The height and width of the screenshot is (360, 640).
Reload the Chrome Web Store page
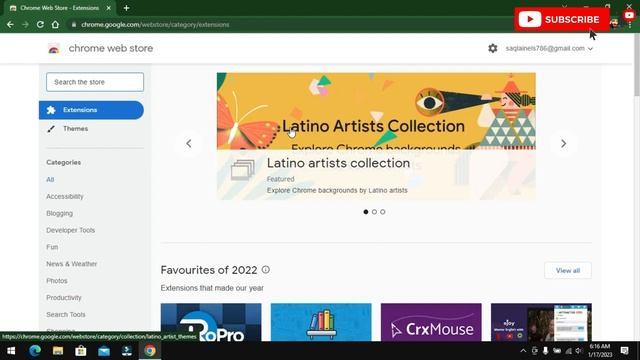click(x=40, y=24)
